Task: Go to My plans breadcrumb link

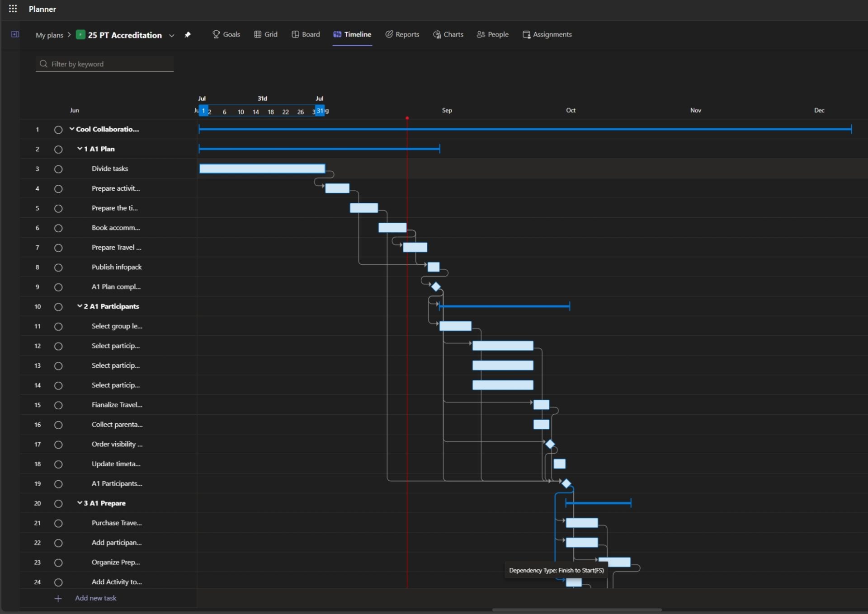Action: (49, 35)
